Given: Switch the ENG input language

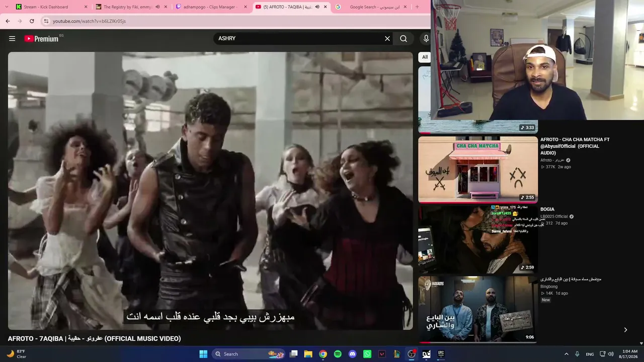Looking at the screenshot, I should pyautogui.click(x=590, y=354).
